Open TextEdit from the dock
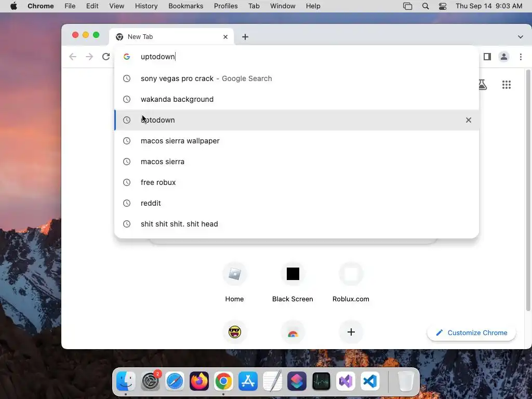 (272, 381)
